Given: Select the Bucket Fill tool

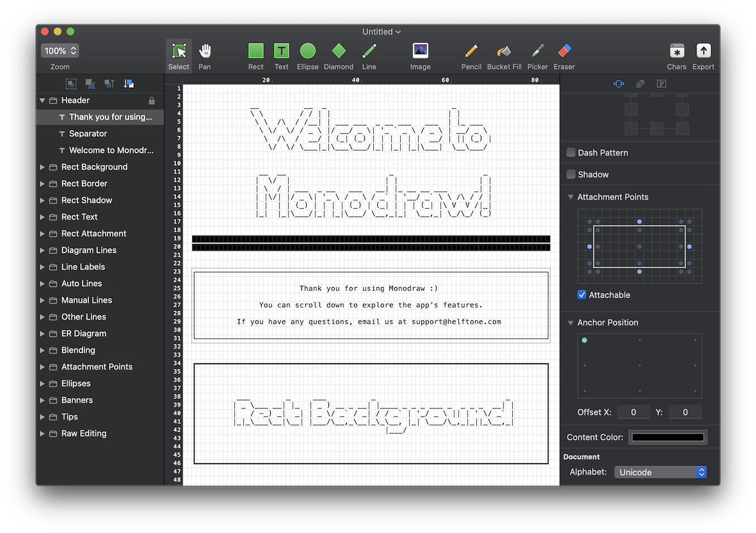Looking at the screenshot, I should (504, 56).
